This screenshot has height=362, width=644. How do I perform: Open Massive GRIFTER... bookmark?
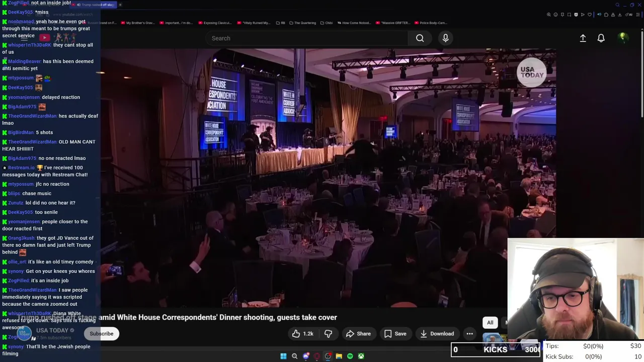(392, 23)
